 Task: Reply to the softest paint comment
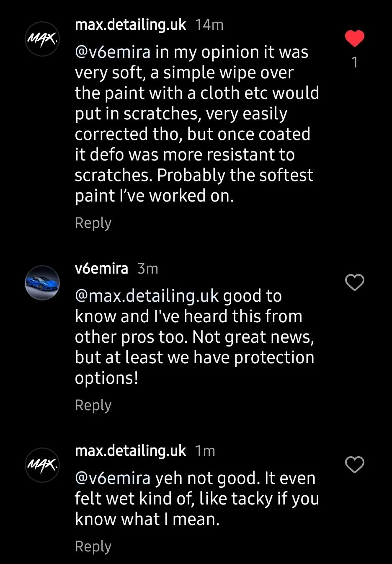[x=93, y=223]
